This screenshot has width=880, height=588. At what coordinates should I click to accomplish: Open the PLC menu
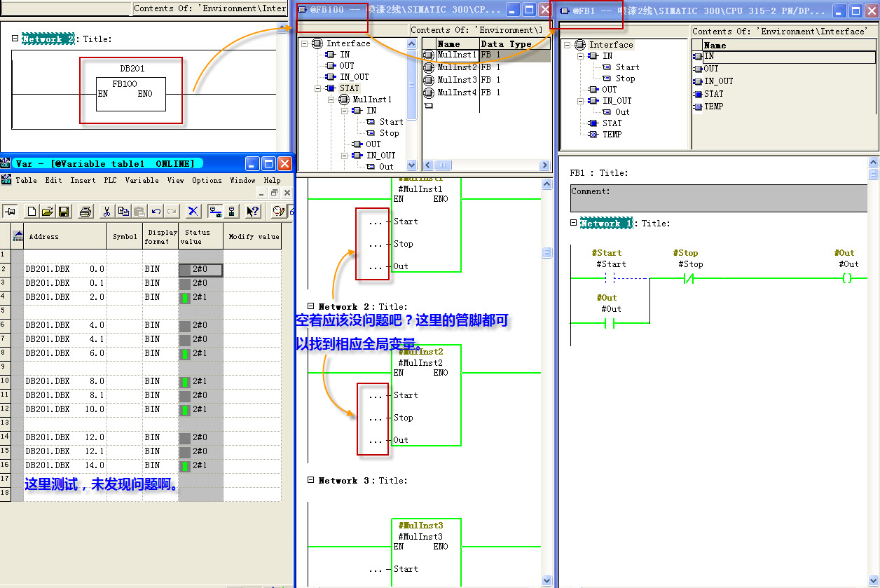[110, 180]
